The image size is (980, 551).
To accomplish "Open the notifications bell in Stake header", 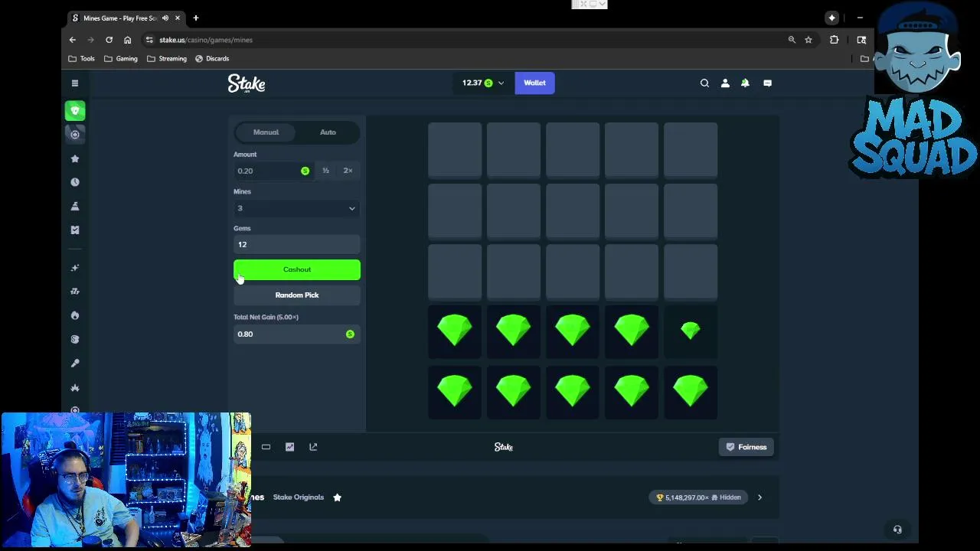I will 745,83.
